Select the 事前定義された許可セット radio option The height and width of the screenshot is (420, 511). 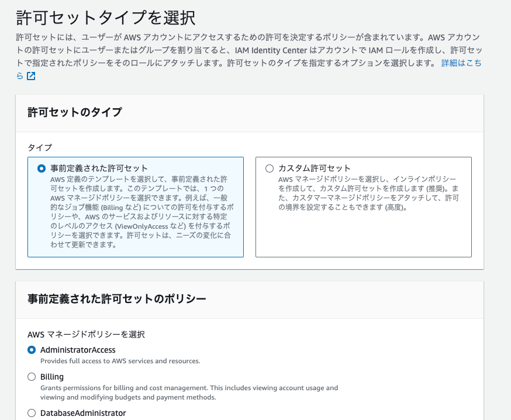[x=42, y=168]
